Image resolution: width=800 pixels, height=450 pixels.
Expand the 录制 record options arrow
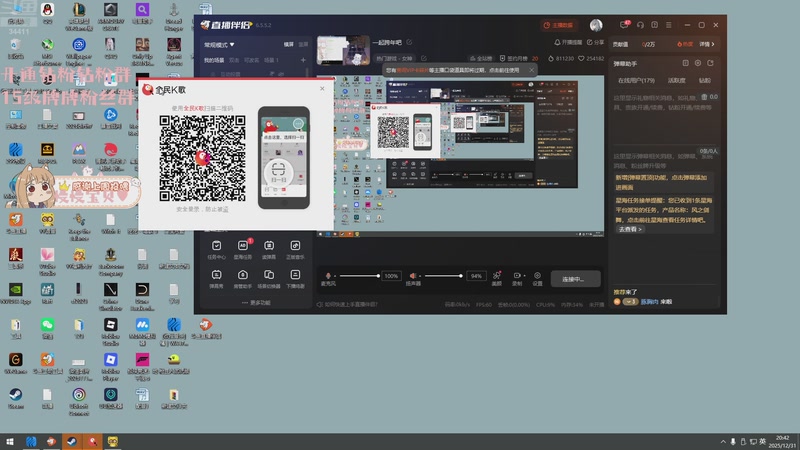tap(524, 276)
